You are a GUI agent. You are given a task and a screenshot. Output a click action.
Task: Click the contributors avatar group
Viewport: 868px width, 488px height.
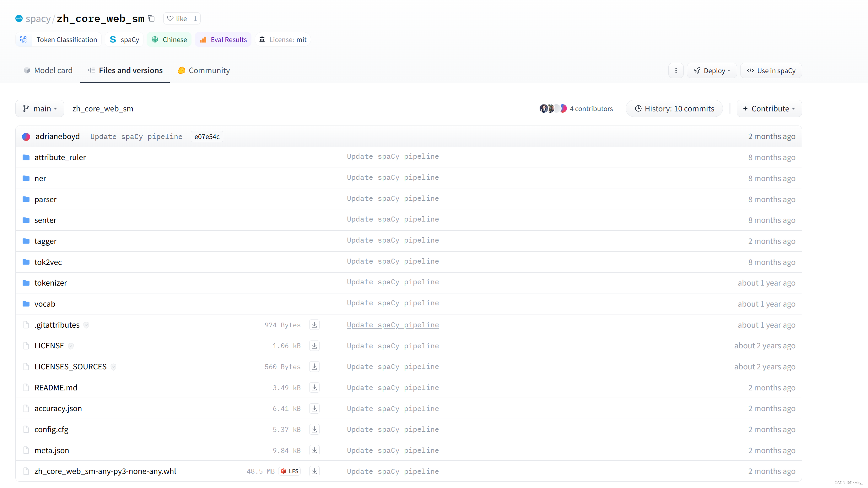[x=553, y=109]
